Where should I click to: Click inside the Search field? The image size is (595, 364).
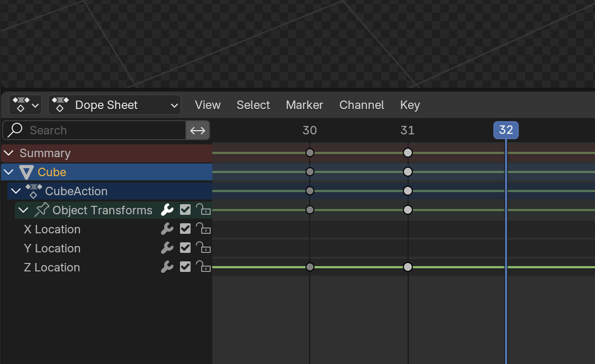coord(95,130)
